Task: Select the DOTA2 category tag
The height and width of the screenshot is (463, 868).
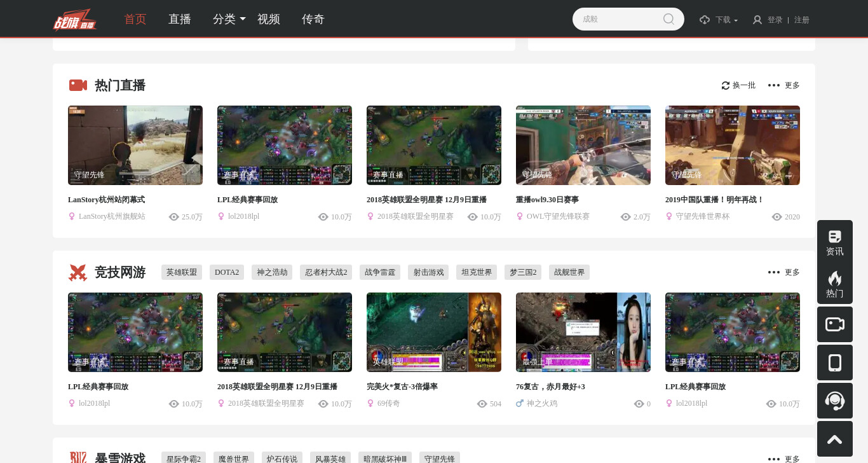Action: click(227, 272)
